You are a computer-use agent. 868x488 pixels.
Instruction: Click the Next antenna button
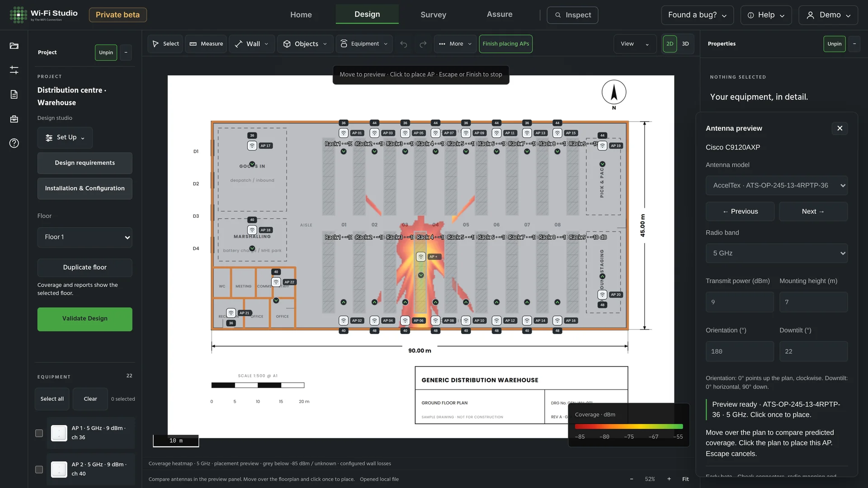click(x=813, y=211)
